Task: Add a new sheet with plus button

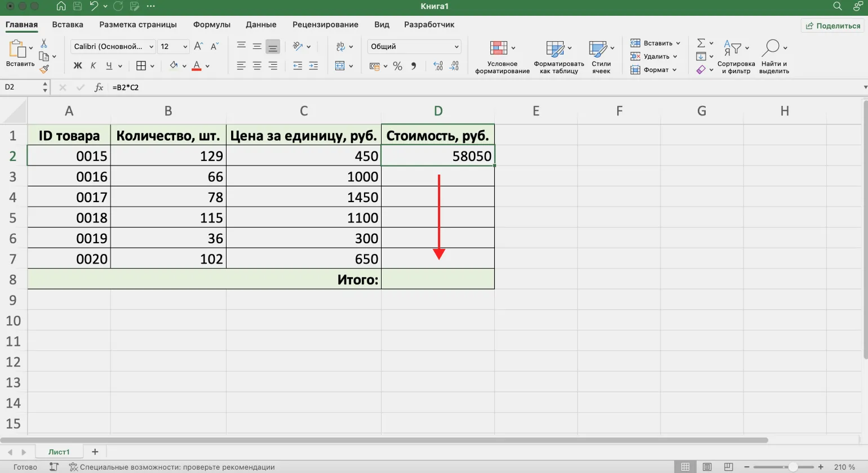Action: 95,452
